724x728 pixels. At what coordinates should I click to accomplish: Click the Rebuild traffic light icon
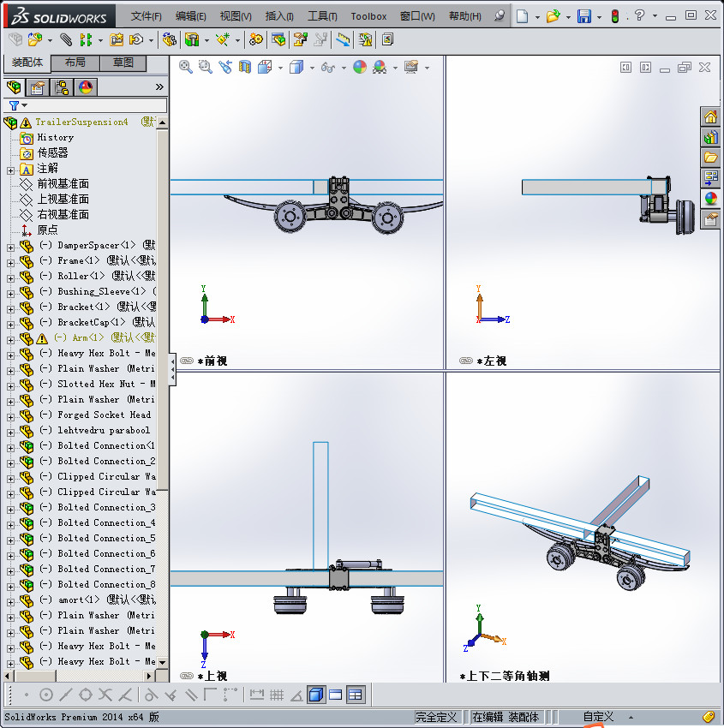[615, 17]
